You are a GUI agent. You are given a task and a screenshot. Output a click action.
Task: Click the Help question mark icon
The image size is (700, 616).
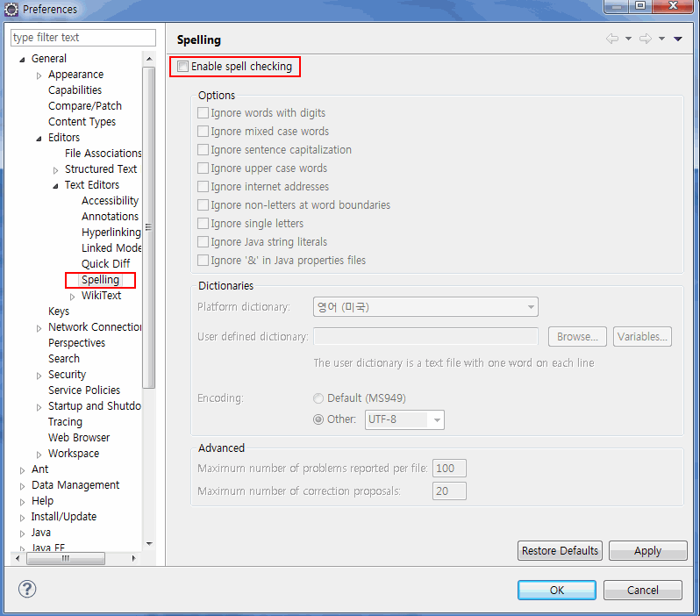pos(27,589)
